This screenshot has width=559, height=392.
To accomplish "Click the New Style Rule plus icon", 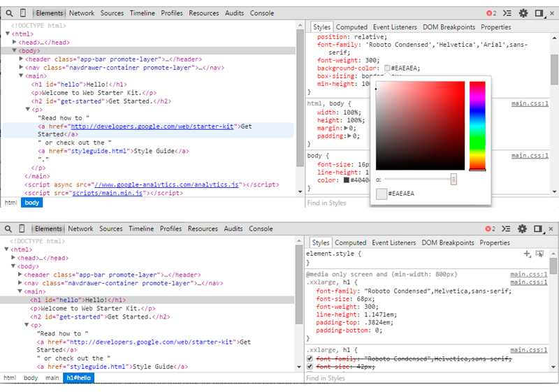I will click(527, 254).
